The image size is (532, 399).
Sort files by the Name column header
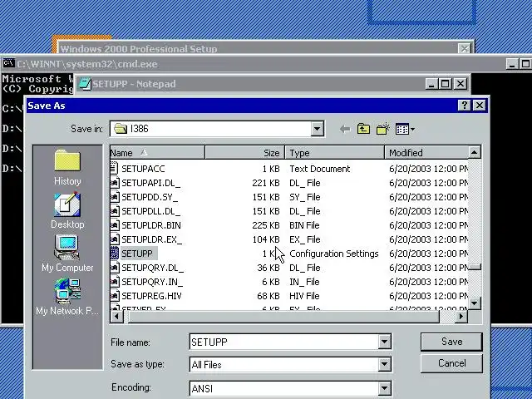(157, 153)
